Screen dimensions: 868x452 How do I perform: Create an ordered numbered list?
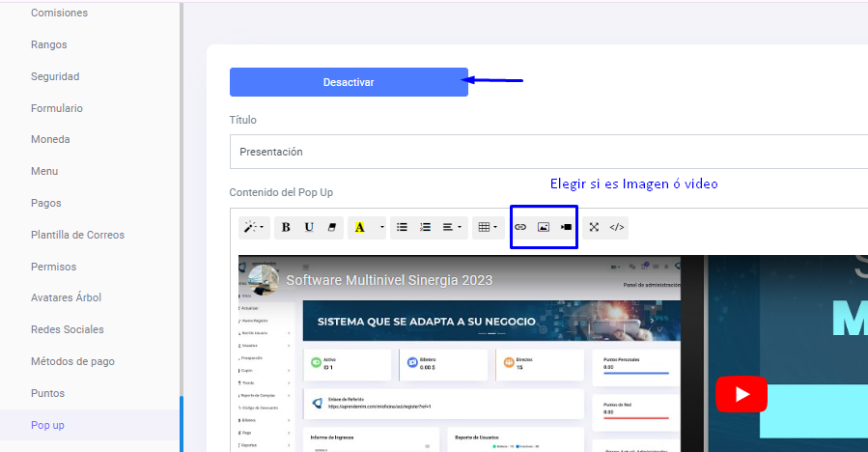tap(425, 228)
